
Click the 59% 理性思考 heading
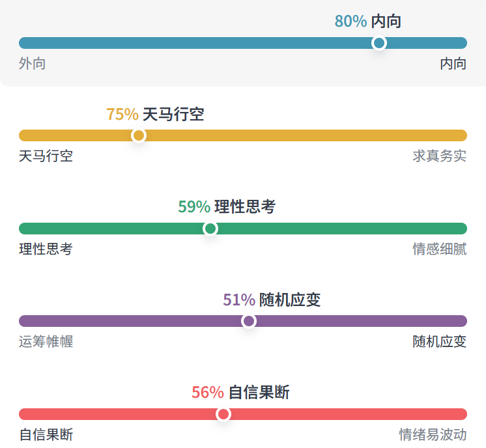(x=227, y=207)
